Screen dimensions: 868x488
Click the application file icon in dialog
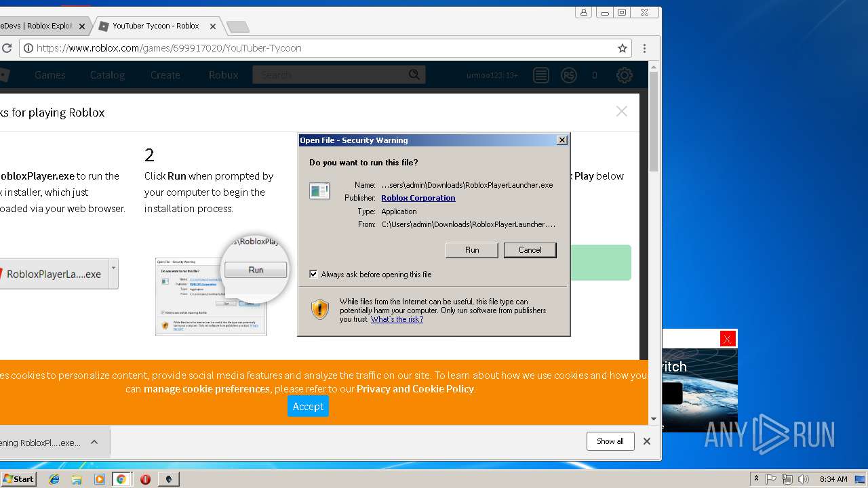coord(319,191)
